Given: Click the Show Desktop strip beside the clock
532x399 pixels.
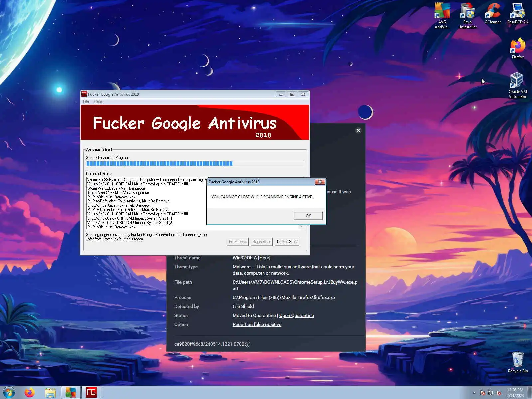Looking at the screenshot, I should [x=529, y=393].
